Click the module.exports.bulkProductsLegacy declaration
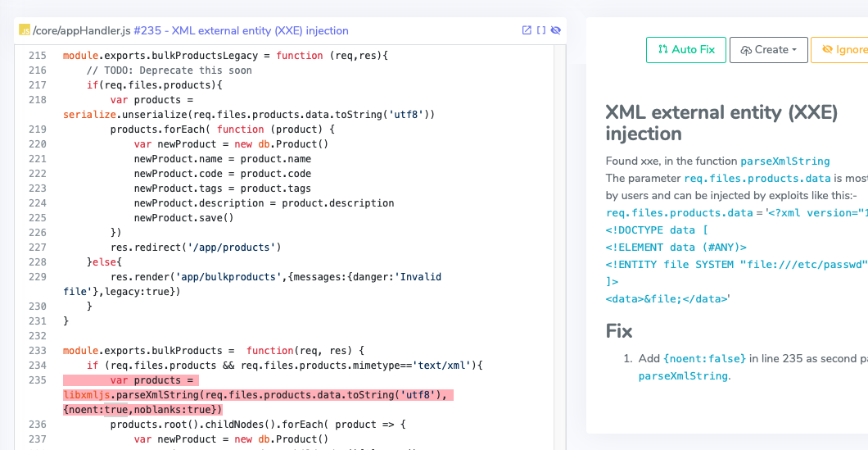Viewport: 868px width, 450px height. (227, 56)
